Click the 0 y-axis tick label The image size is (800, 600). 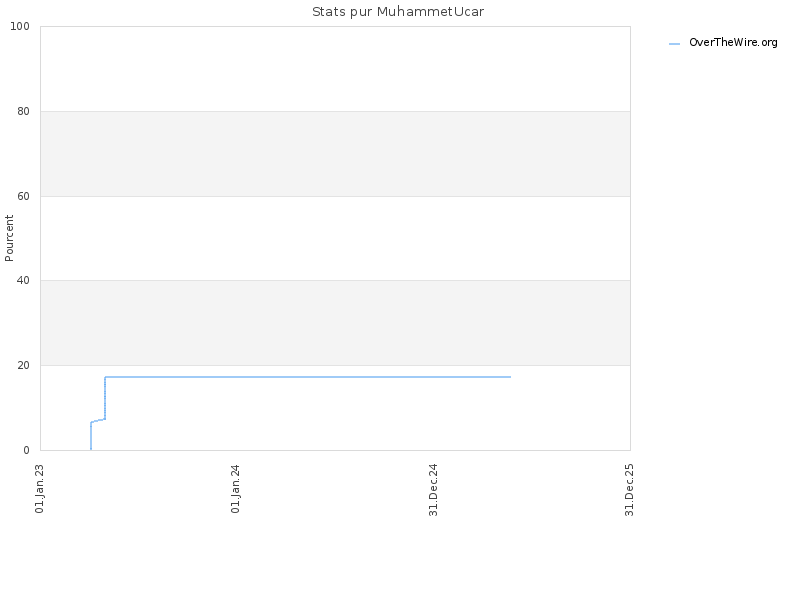[x=27, y=451]
